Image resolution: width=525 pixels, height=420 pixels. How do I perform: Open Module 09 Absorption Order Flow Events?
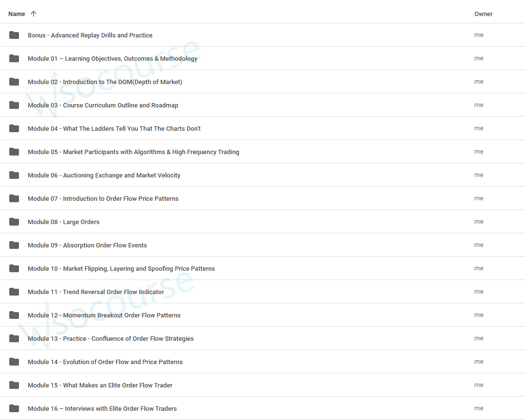click(x=87, y=245)
